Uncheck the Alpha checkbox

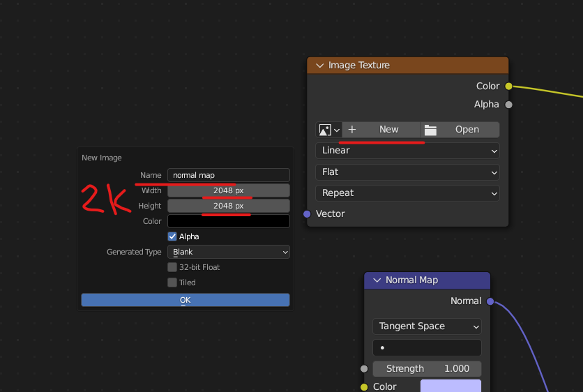[172, 236]
